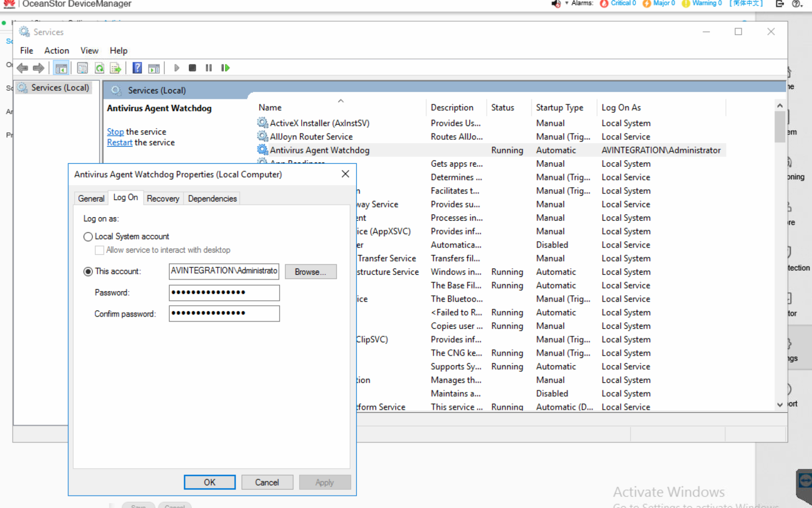Click the Pause Service toolbar icon
The image size is (812, 508).
click(x=209, y=68)
